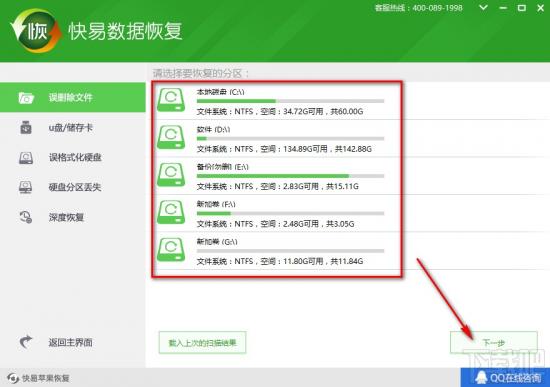Switch to 深度恢复 mode

(x=73, y=217)
